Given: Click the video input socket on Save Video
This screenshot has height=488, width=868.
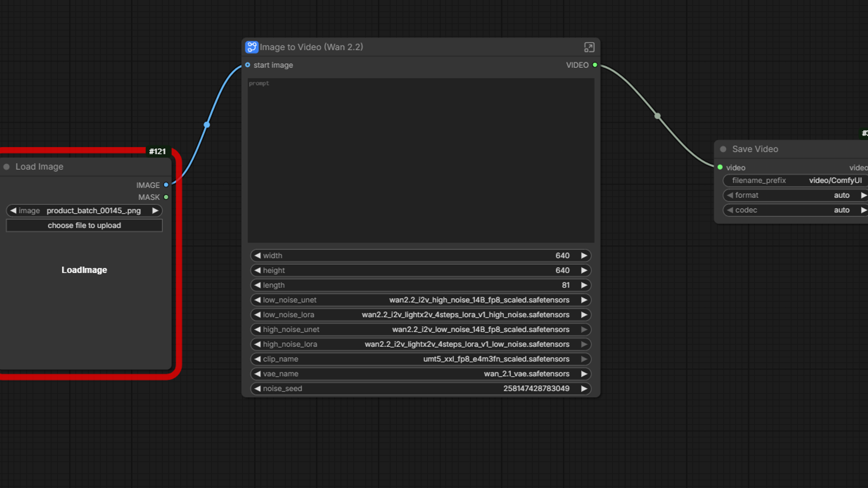Looking at the screenshot, I should (720, 167).
